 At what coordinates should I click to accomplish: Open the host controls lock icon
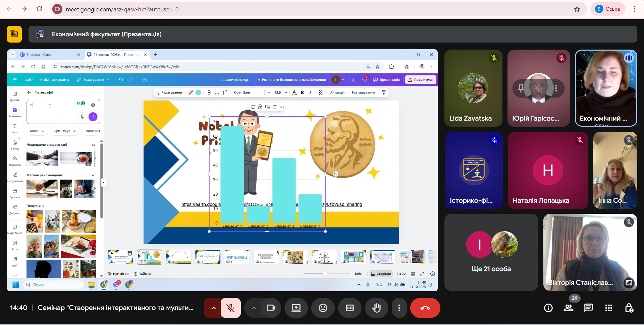629,308
